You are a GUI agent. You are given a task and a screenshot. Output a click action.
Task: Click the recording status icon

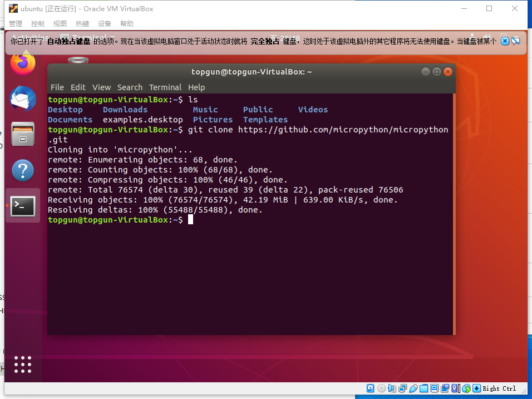(445, 388)
